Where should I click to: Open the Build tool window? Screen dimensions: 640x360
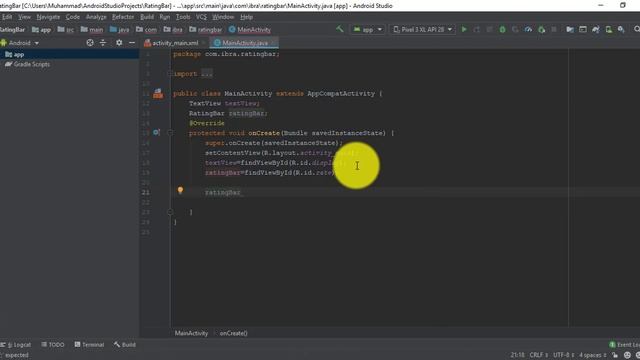(125, 345)
